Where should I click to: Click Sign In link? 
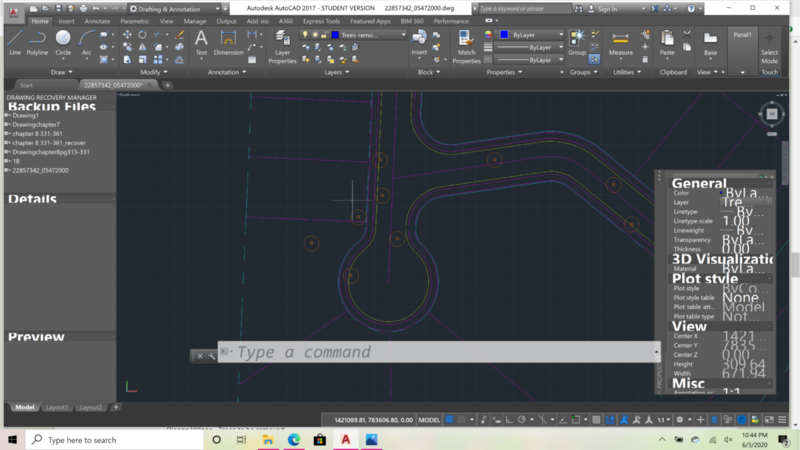607,8
